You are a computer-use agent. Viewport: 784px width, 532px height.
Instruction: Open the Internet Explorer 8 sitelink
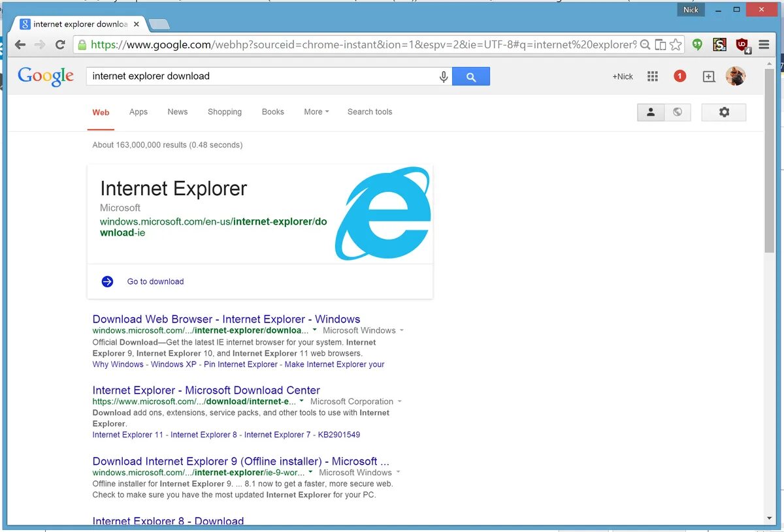pos(204,435)
